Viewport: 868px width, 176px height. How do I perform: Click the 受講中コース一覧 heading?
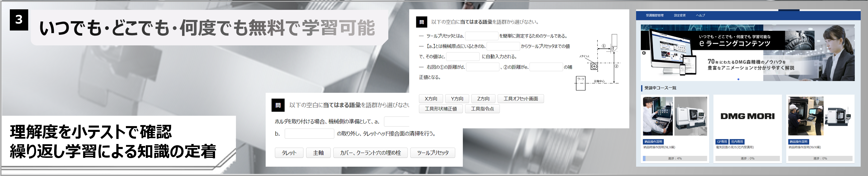coord(660,88)
